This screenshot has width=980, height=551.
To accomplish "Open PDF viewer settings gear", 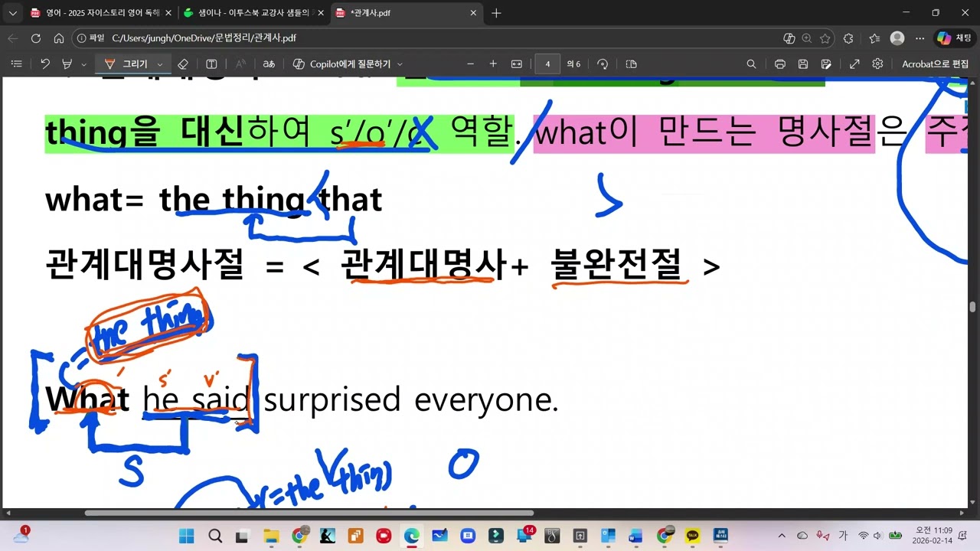I will pyautogui.click(x=877, y=64).
